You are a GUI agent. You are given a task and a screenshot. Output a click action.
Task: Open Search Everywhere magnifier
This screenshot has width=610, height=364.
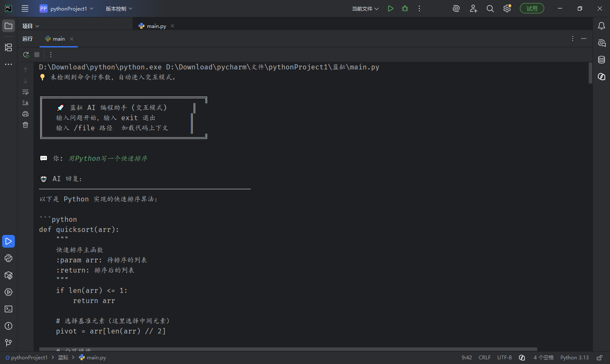click(x=490, y=8)
